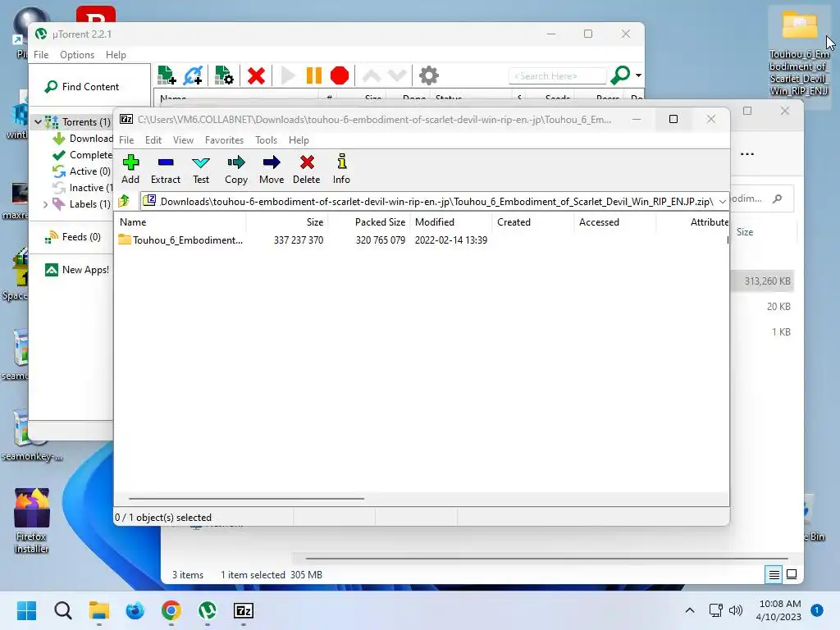This screenshot has width=840, height=630.
Task: Open the notification badge in system tray
Action: [x=816, y=610]
